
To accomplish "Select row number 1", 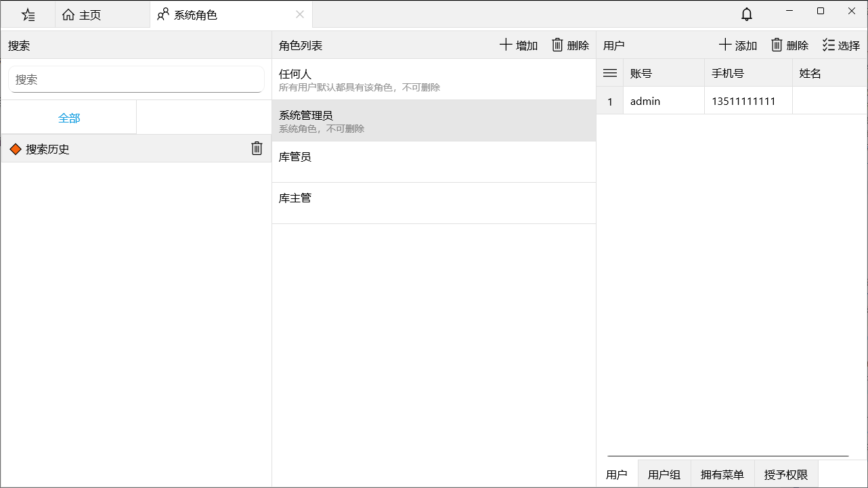I will 610,102.
